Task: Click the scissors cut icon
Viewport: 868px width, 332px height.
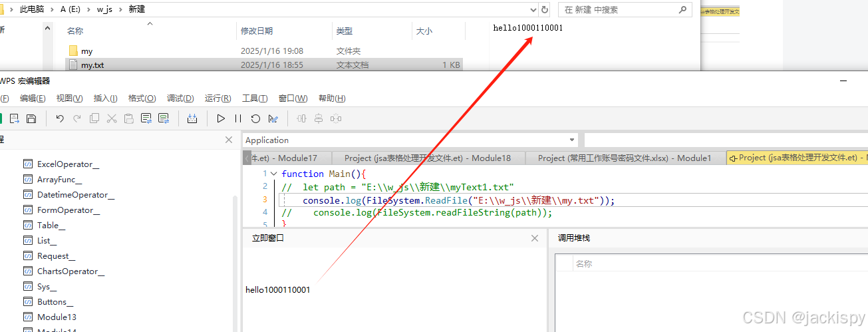Action: (x=112, y=118)
